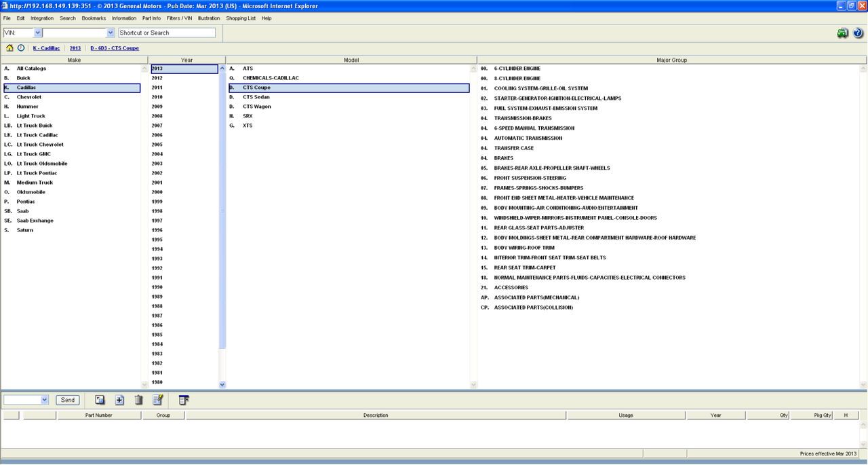This screenshot has height=465, width=868.
Task: Open ASSOCIATED PARTS(COLLISION) group
Action: (x=533, y=308)
